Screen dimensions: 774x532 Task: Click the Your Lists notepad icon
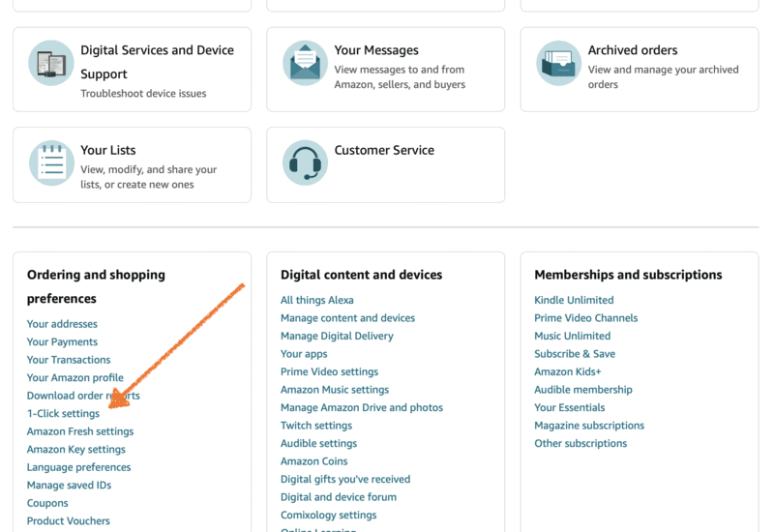51,163
